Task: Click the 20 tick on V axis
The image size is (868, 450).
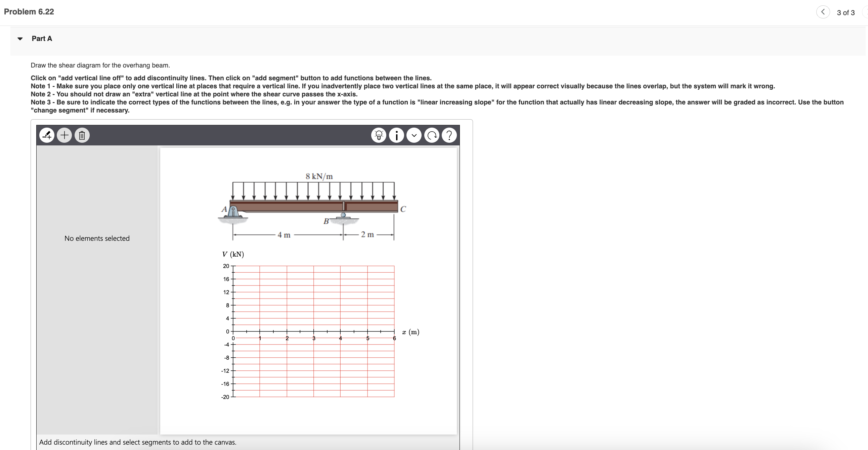Action: click(x=226, y=266)
